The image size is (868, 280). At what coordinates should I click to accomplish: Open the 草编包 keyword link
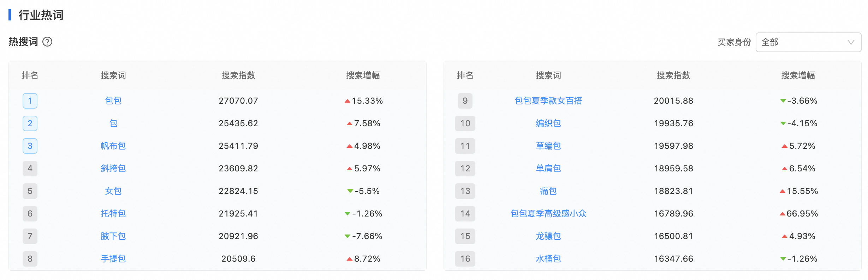coord(548,146)
